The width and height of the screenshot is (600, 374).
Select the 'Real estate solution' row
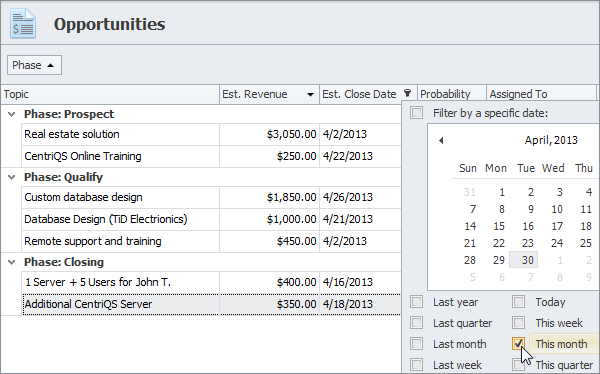(x=211, y=134)
